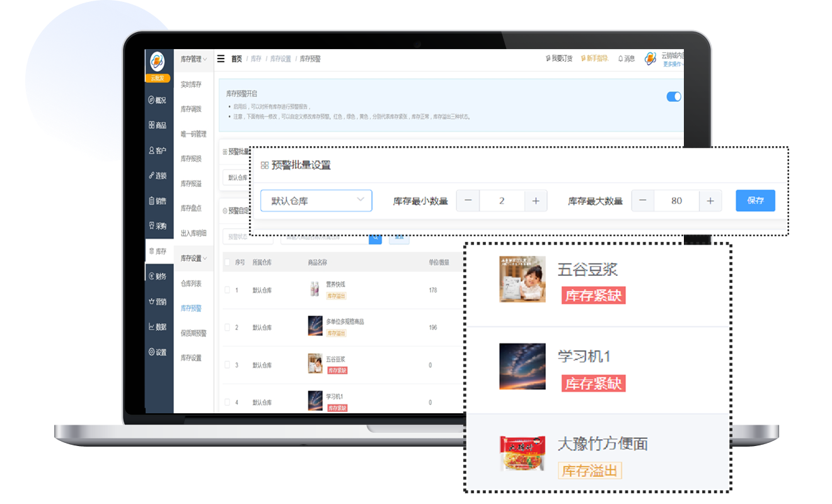Open 客户 customers in the sidebar
Screen dimensions: 832x504
click(158, 151)
